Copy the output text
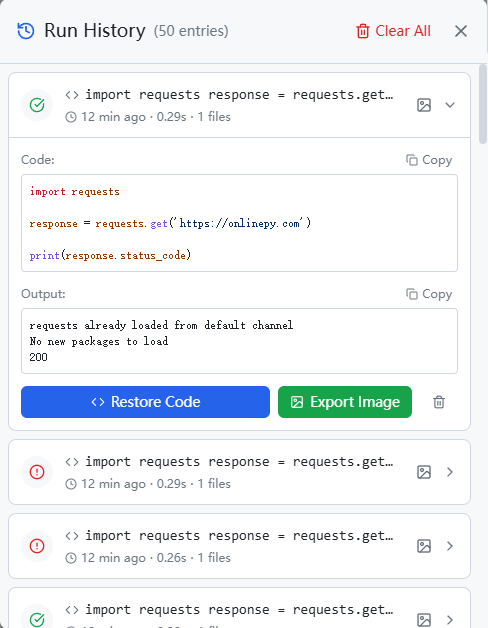This screenshot has width=488, height=628. tap(429, 294)
